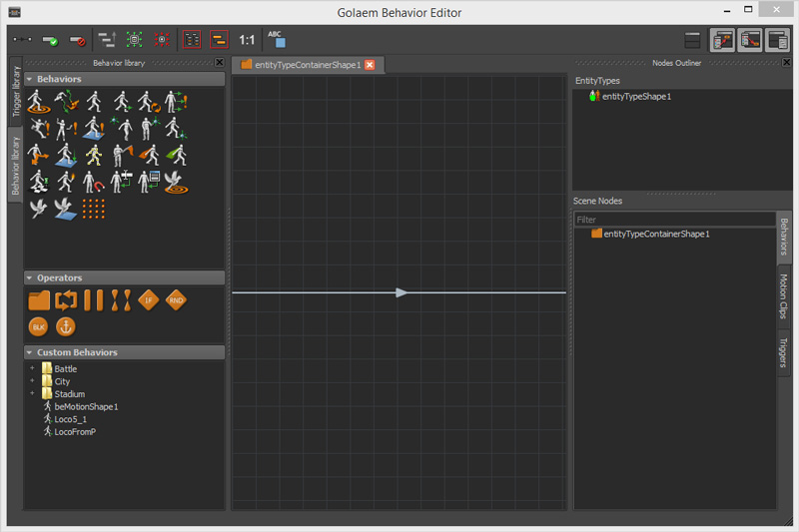Viewport: 799px width, 532px height.
Task: Toggle the last panel layout button at top right
Action: [778, 40]
